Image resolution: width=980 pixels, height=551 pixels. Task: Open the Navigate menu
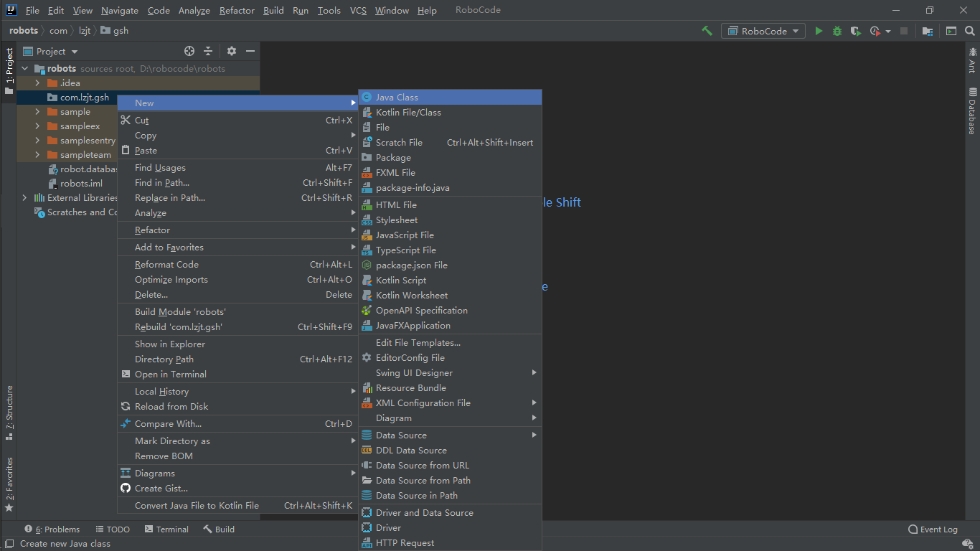pos(120,10)
